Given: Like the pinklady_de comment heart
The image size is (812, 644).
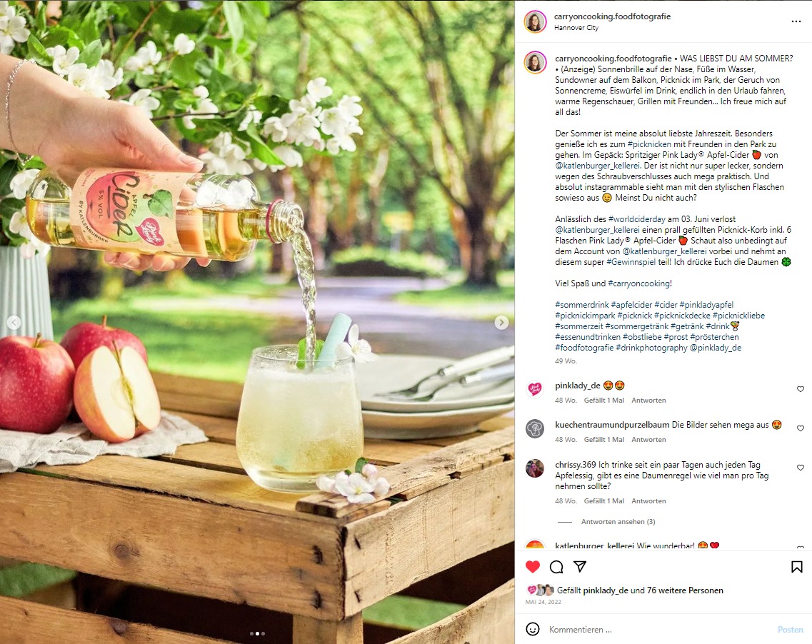Looking at the screenshot, I should pyautogui.click(x=800, y=389).
